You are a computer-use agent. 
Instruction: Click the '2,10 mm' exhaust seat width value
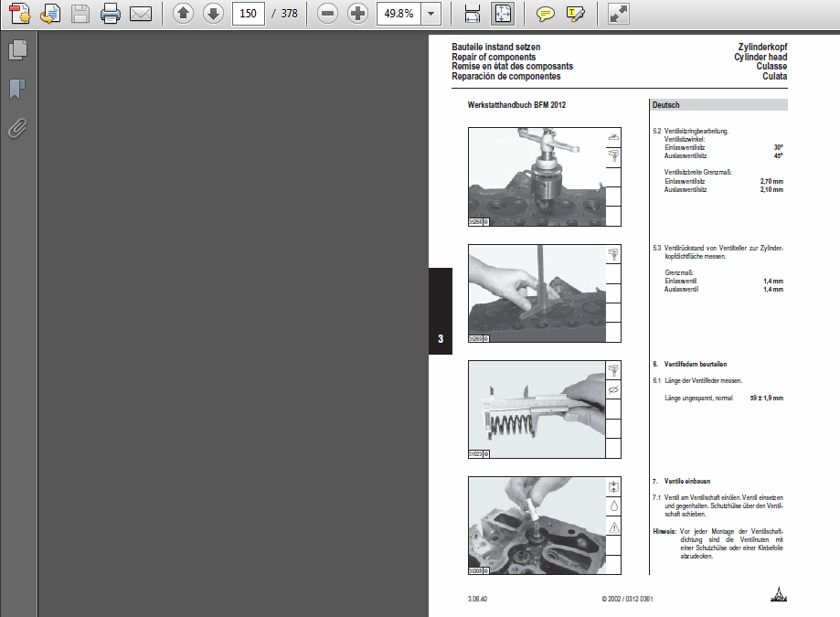(x=771, y=189)
